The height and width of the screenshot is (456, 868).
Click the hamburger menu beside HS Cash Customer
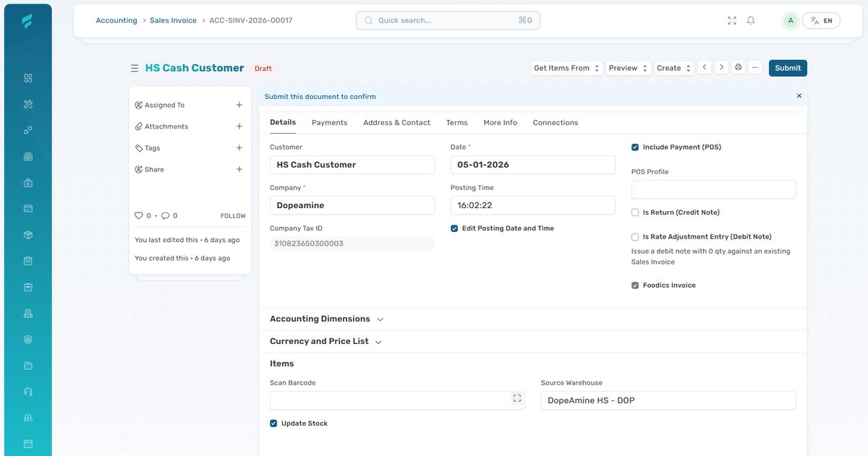(x=135, y=67)
